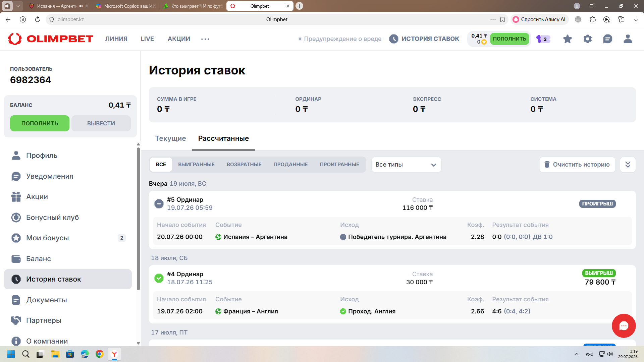Click Спросить Алису AI button

539,19
